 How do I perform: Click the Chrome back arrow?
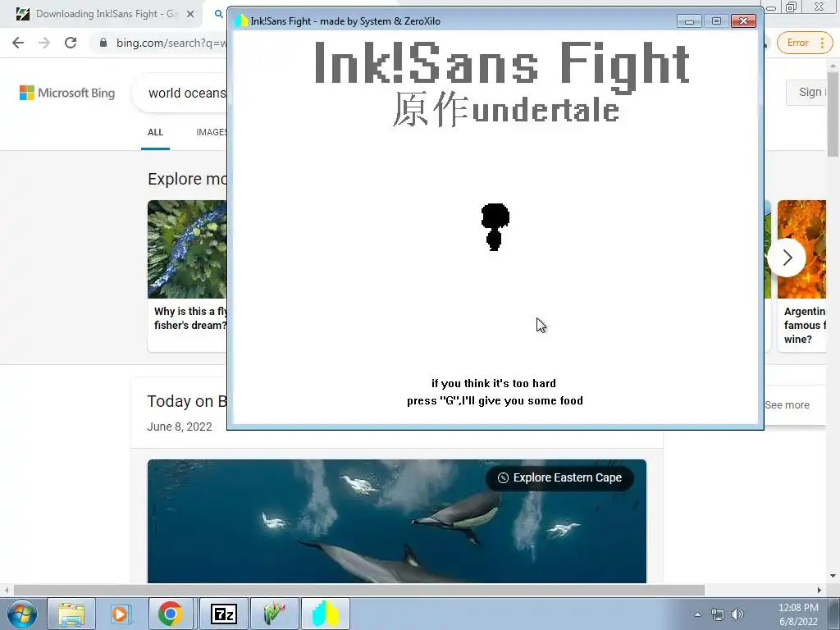click(18, 43)
